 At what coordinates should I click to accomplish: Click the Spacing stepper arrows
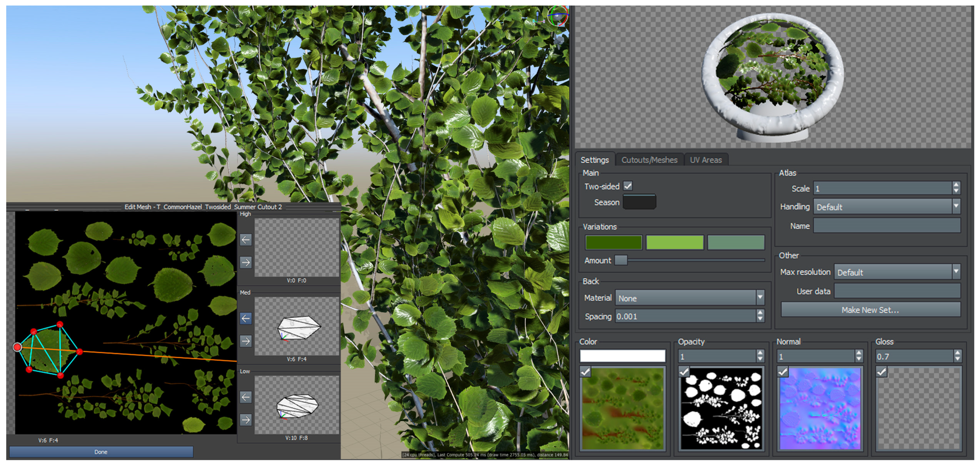760,316
